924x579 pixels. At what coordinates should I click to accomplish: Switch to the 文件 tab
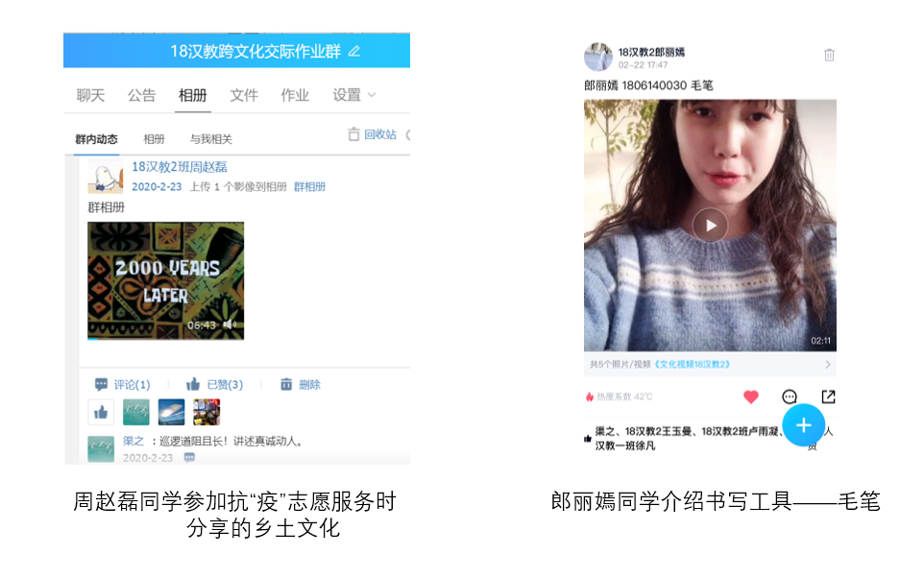[244, 95]
